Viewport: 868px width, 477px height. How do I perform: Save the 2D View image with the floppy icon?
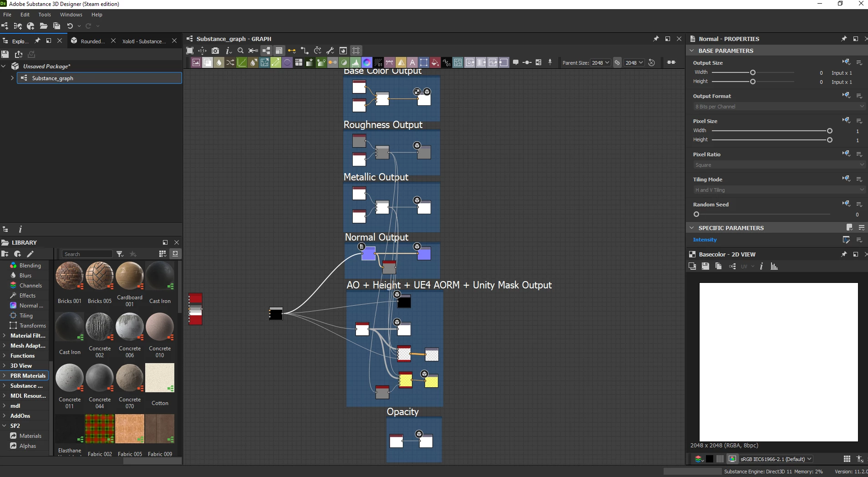(x=706, y=267)
